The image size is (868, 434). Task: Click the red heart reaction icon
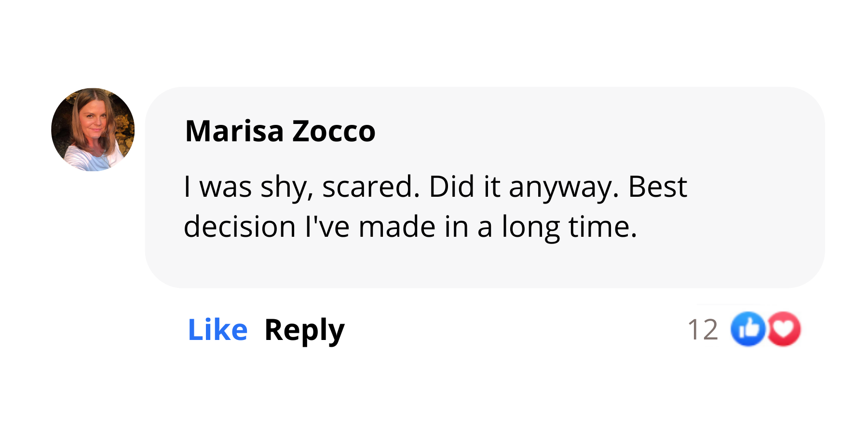pos(784,329)
